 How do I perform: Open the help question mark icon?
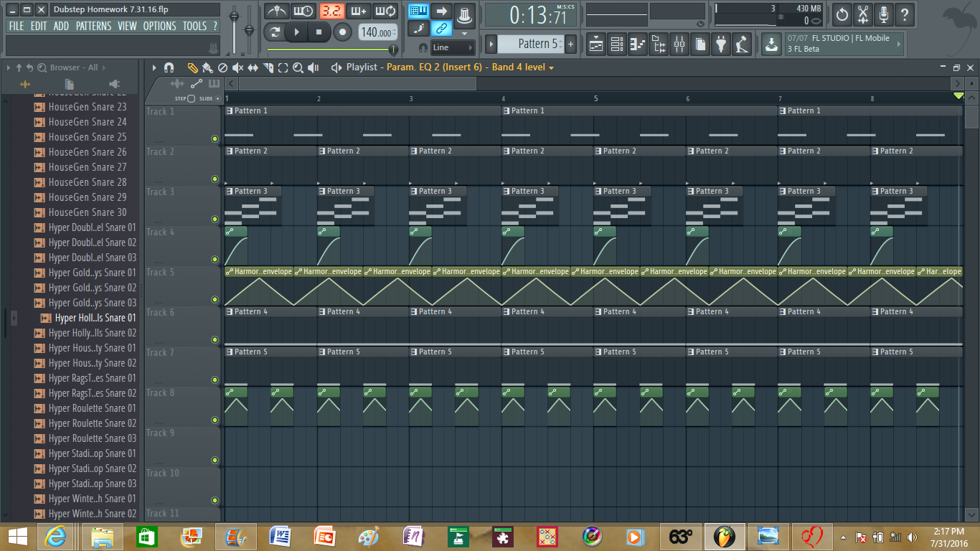point(905,14)
